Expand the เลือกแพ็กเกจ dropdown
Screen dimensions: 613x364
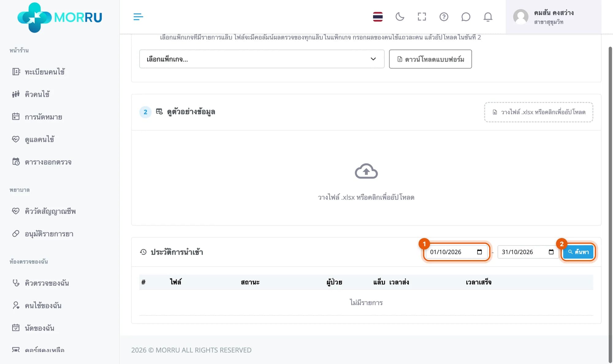pyautogui.click(x=262, y=59)
